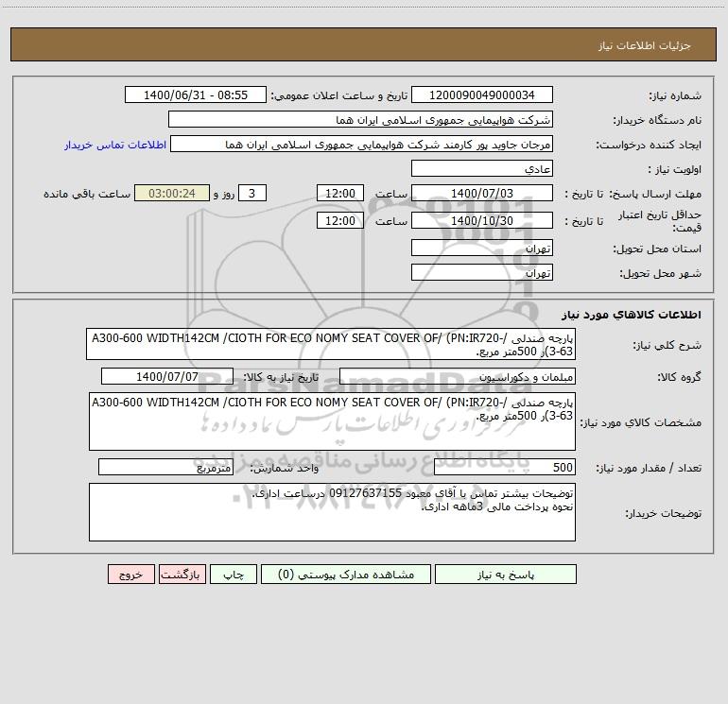Click the label 'واحد شمارش:'

(285, 468)
